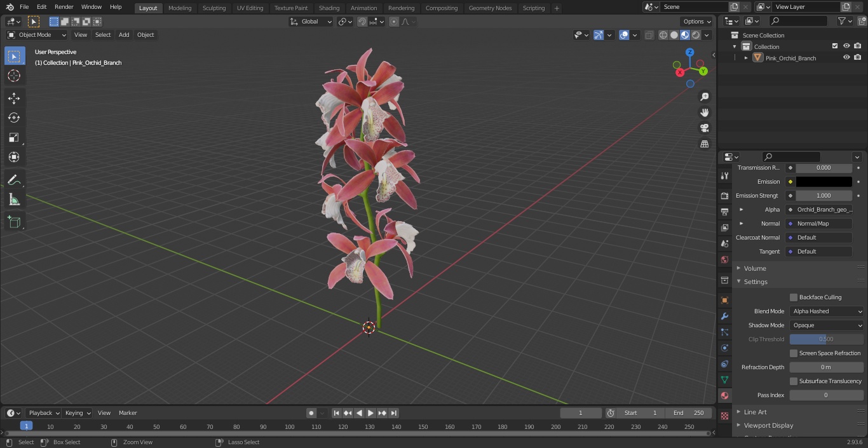Open the Scene properties tab
Screen dimensions: 868x448
pos(724,243)
